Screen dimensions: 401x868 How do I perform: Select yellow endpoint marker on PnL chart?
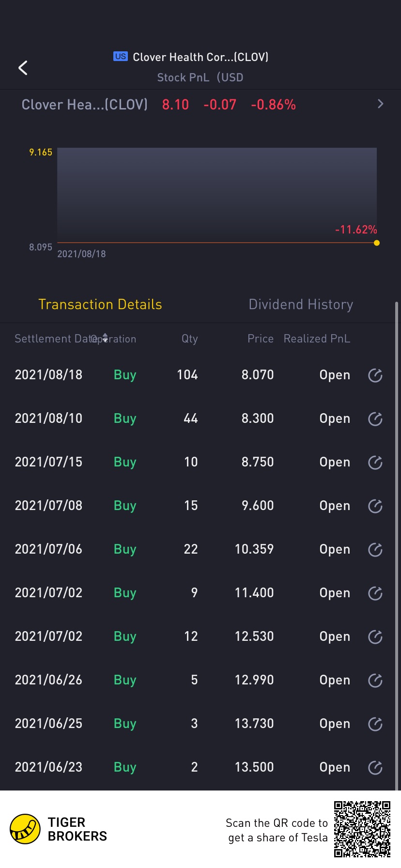coord(377,243)
